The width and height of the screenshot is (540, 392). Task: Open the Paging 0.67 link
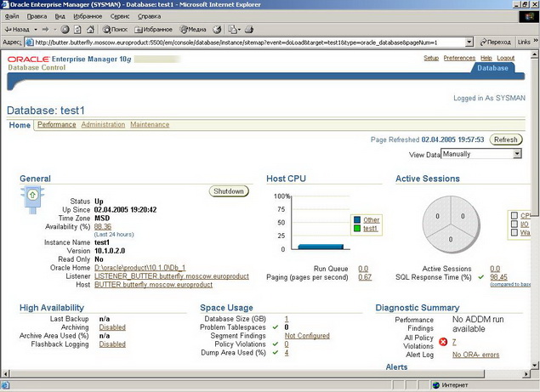tap(365, 277)
